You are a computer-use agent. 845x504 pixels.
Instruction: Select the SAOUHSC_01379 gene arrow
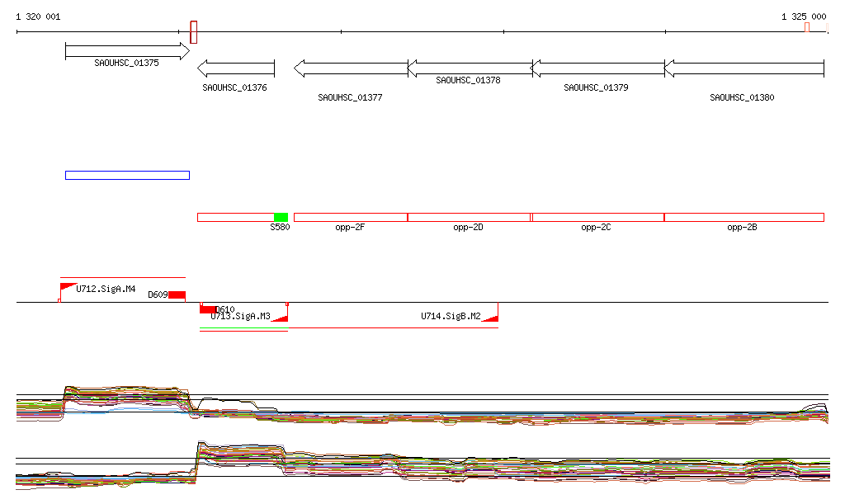click(598, 68)
